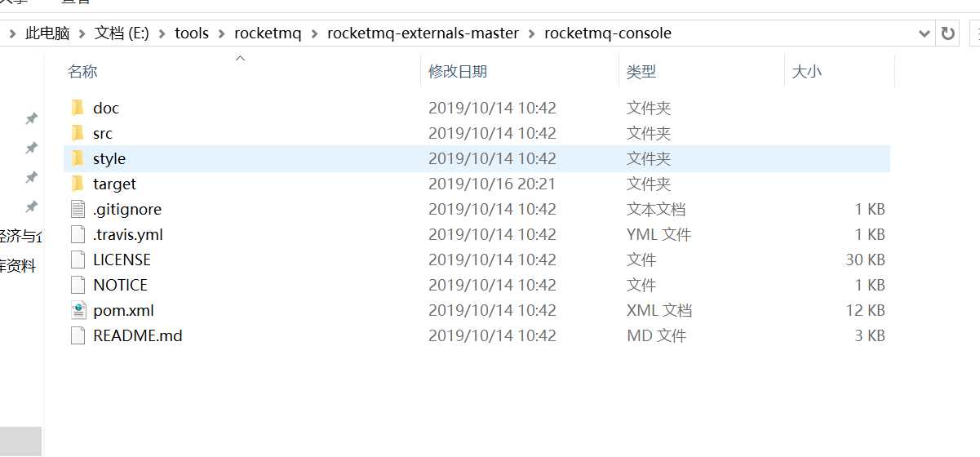Sort by the 修改日期 column header
Viewport: 980px width, 457px height.
coord(458,72)
